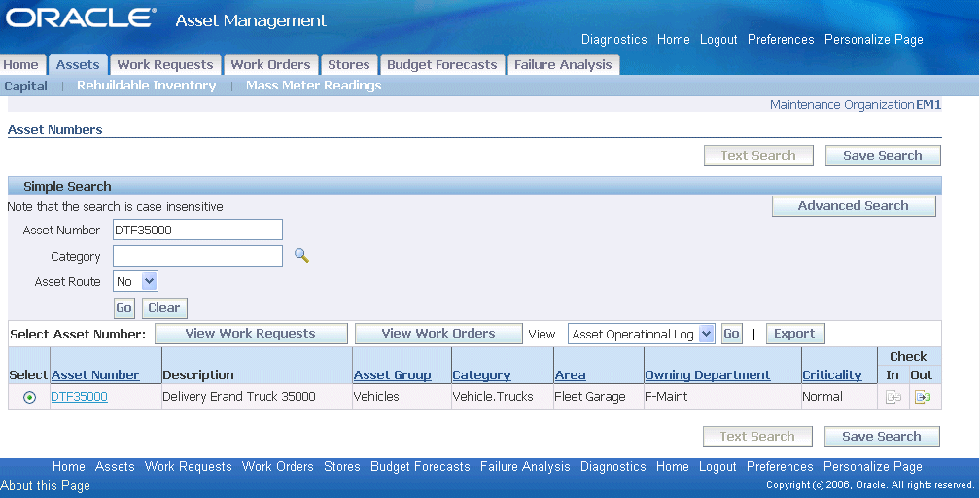This screenshot has width=980, height=498.
Task: Select the Capital subtab
Action: 25,86
